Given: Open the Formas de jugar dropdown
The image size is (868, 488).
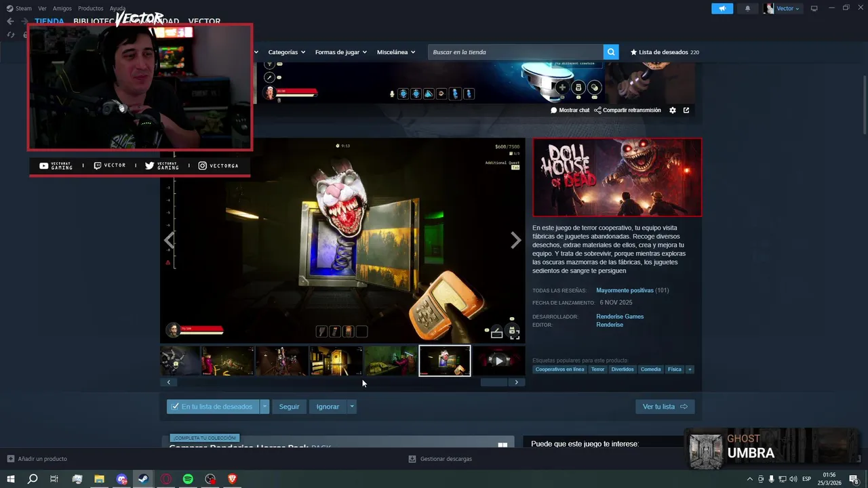Looking at the screenshot, I should pos(340,52).
